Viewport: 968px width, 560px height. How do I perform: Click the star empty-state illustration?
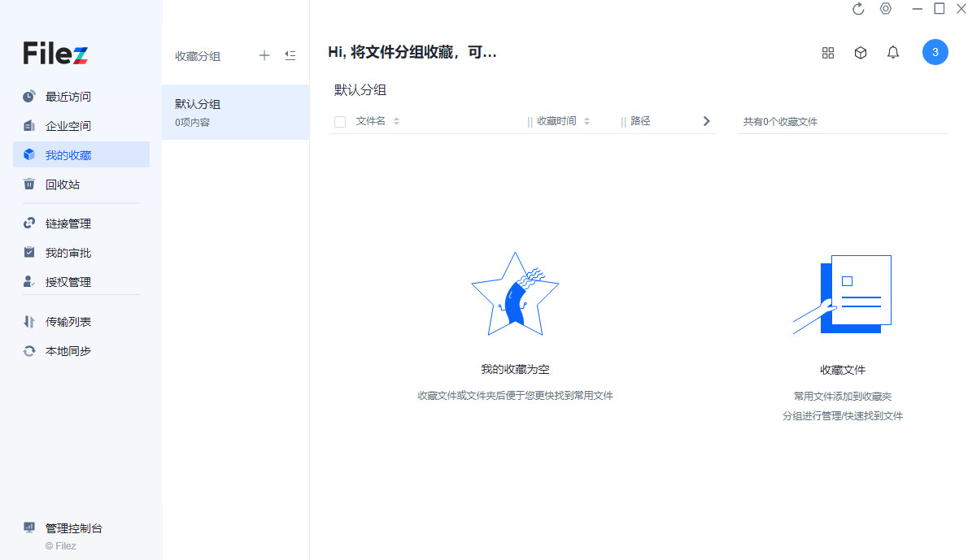point(515,294)
